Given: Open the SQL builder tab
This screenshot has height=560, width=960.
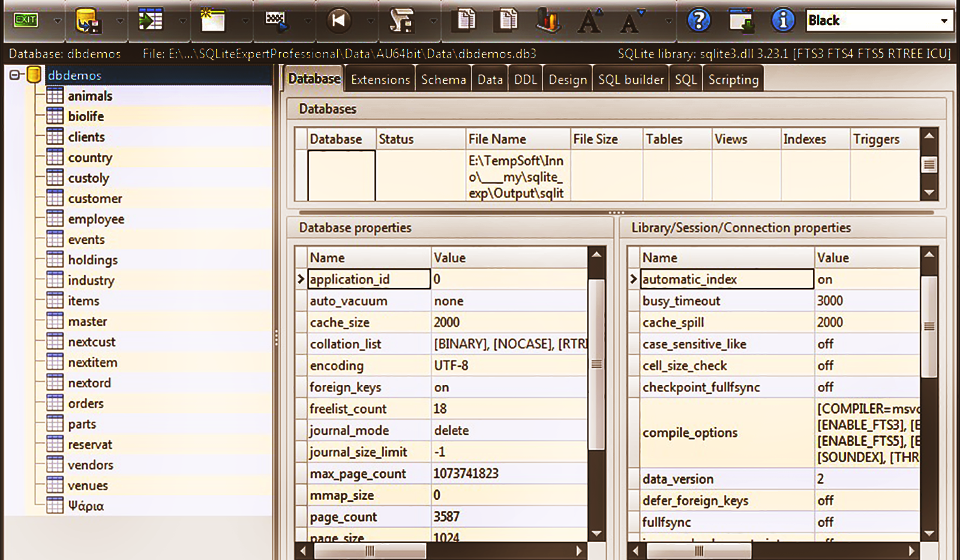Looking at the screenshot, I should tap(631, 79).
